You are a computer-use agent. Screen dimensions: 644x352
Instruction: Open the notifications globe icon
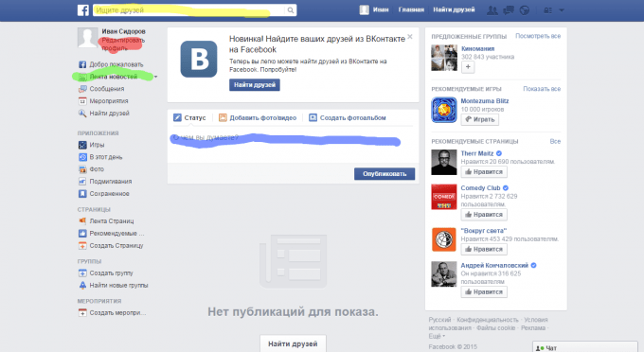pos(525,10)
